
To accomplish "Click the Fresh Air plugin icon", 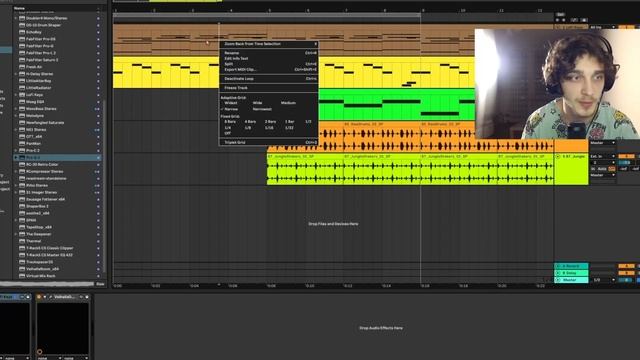I will (x=22, y=67).
